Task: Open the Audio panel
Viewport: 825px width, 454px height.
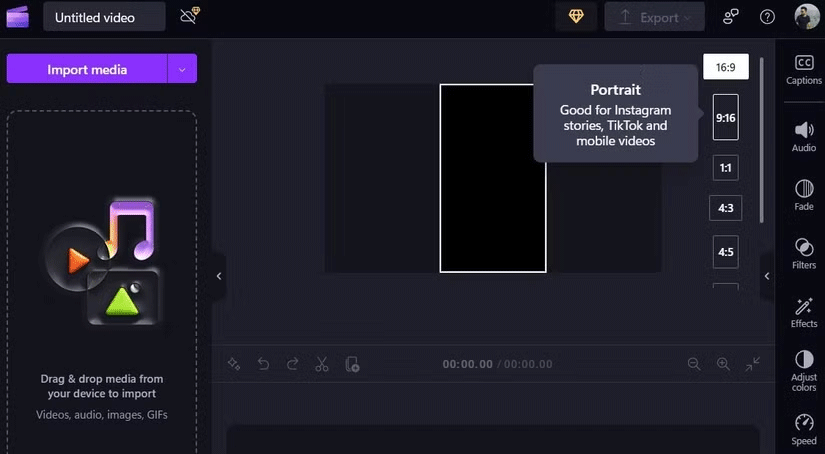Action: pos(804,137)
